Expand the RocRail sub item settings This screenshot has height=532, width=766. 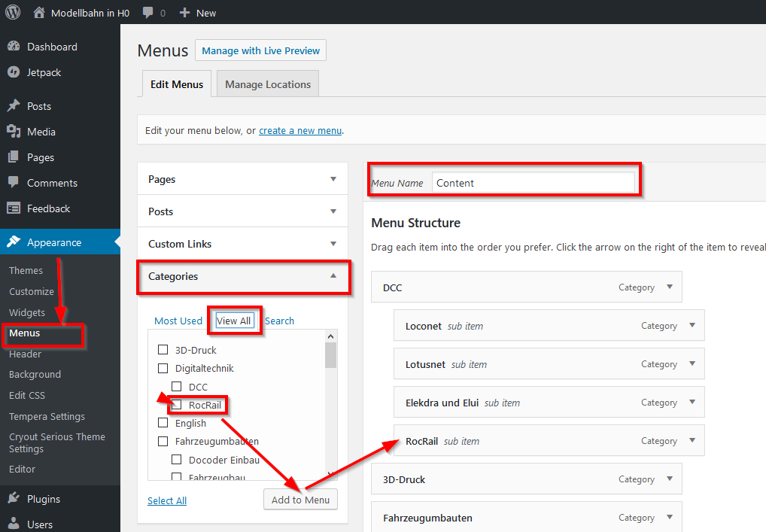click(x=692, y=440)
